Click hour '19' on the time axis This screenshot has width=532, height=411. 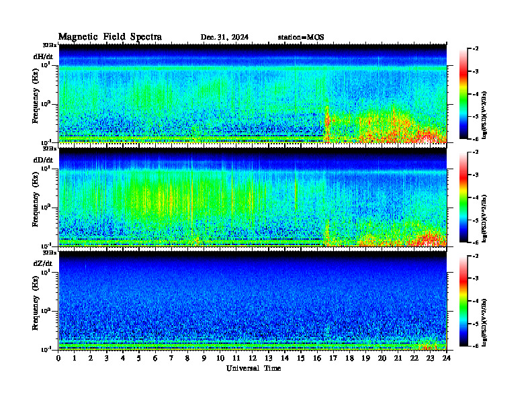tap(365, 359)
